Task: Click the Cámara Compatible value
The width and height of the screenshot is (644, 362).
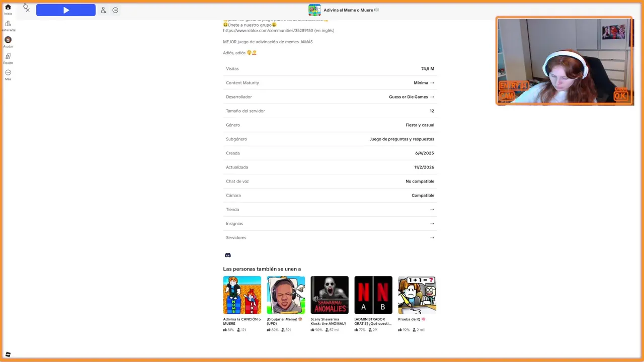Action: click(x=423, y=195)
